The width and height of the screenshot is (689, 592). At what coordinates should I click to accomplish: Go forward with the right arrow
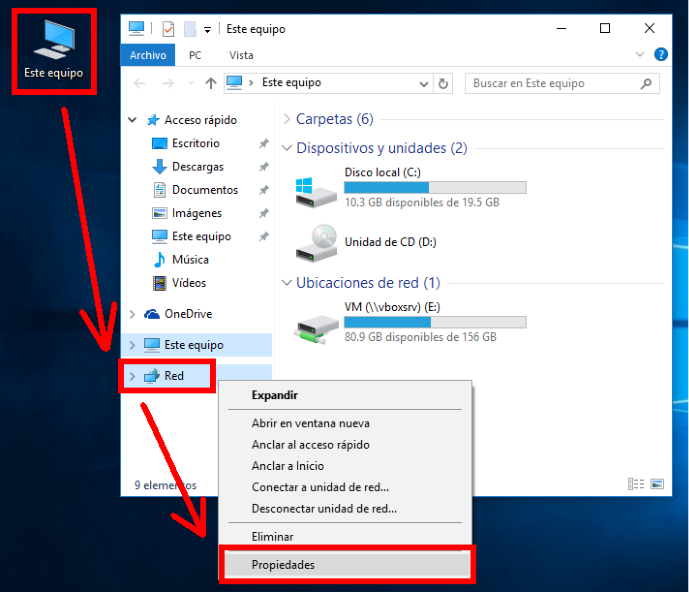pos(168,83)
